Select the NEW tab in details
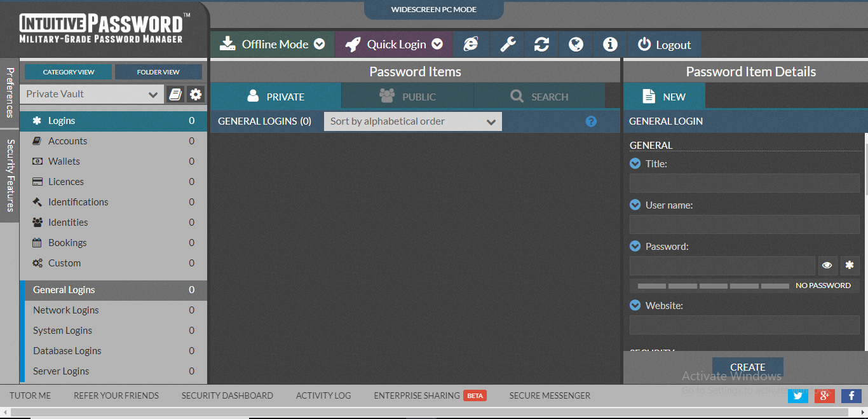The image size is (868, 419). point(664,97)
